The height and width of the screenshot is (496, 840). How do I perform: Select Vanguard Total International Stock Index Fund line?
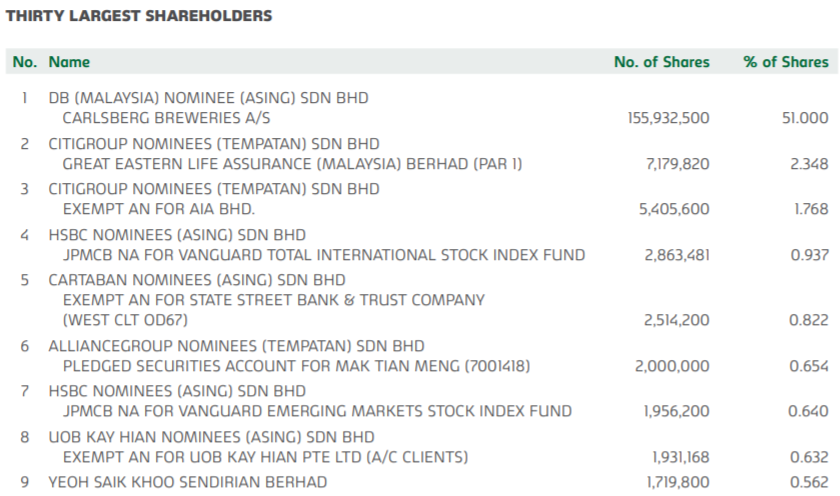(323, 255)
